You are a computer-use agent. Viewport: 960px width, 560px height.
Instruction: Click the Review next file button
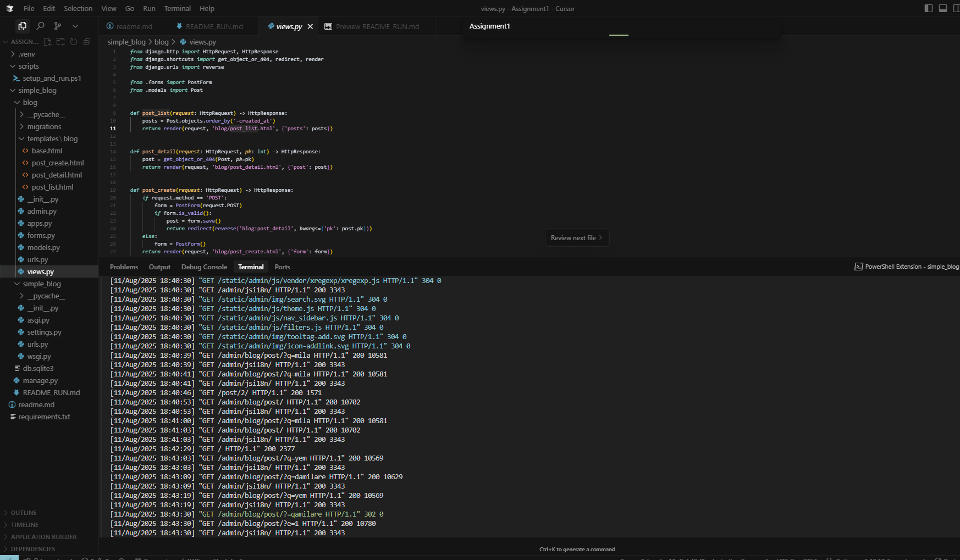576,237
